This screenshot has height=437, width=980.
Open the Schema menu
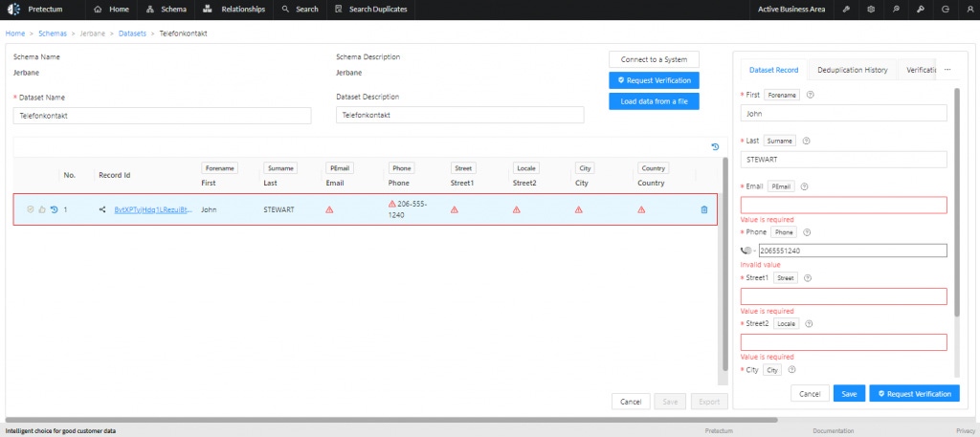(167, 10)
